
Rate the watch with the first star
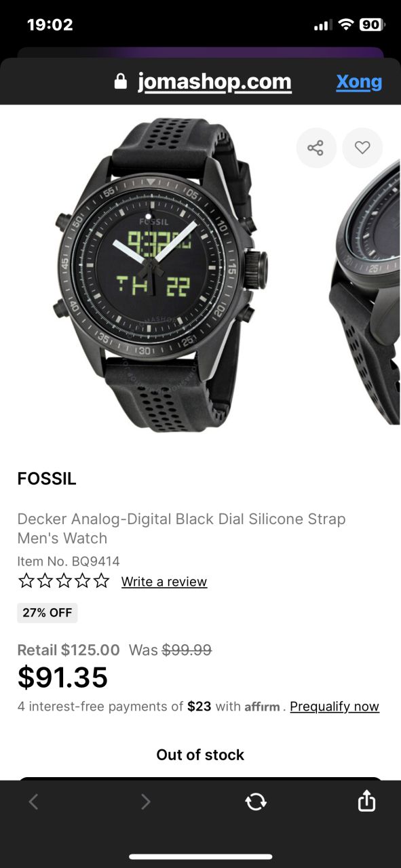26,580
